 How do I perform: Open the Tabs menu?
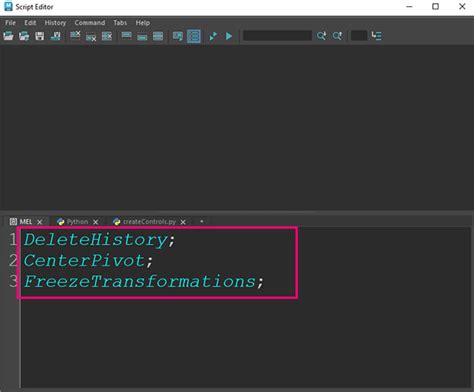[120, 23]
